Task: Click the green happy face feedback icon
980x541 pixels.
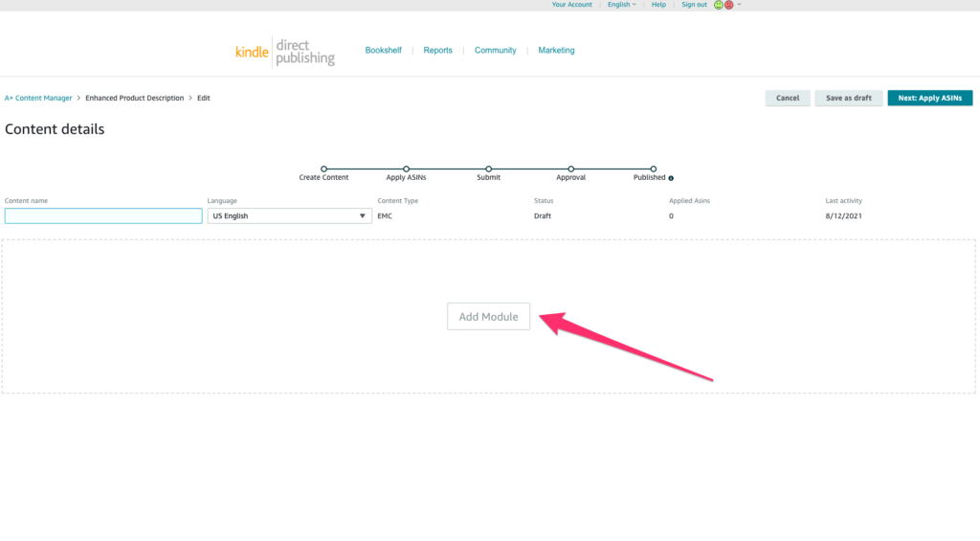Action: click(719, 5)
